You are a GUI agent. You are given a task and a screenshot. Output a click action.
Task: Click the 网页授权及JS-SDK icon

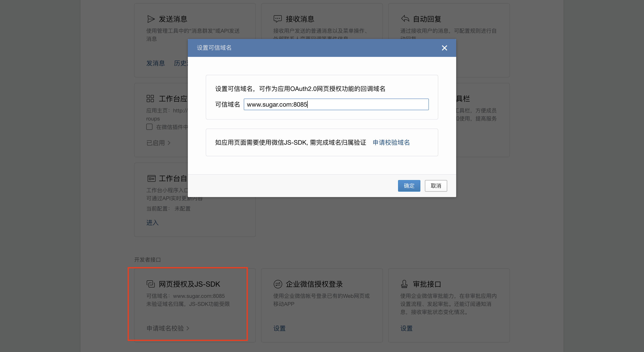tap(151, 284)
